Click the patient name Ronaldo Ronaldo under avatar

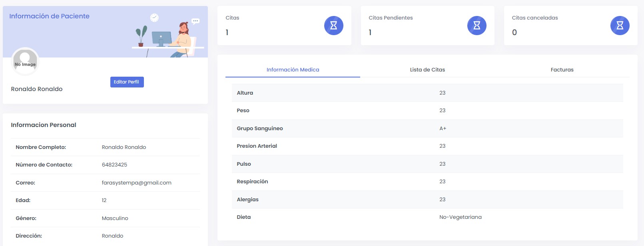(x=37, y=89)
